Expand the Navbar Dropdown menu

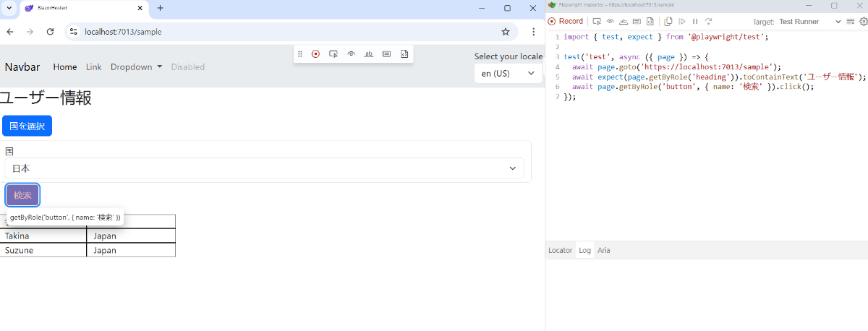(x=136, y=67)
